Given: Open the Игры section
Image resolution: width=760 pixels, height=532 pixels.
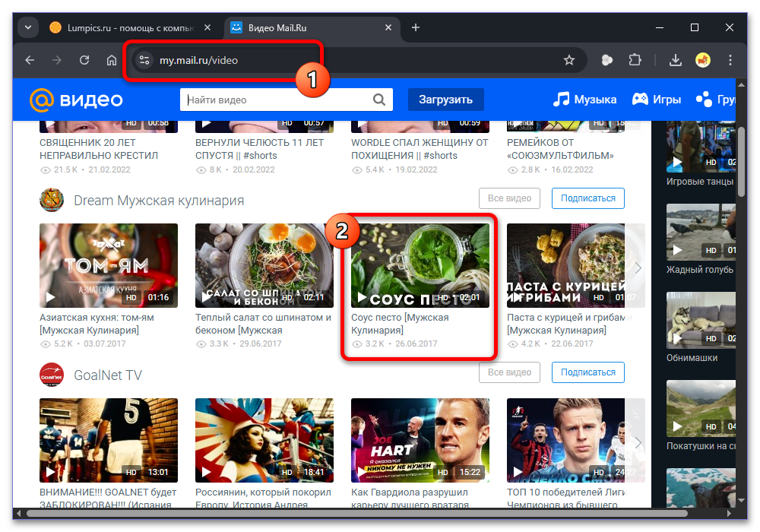Looking at the screenshot, I should pos(657,100).
